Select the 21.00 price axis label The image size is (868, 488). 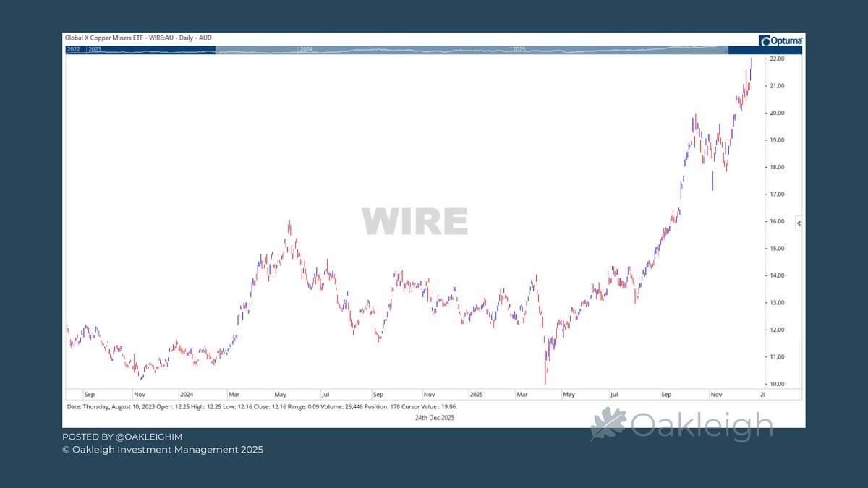[x=777, y=86]
